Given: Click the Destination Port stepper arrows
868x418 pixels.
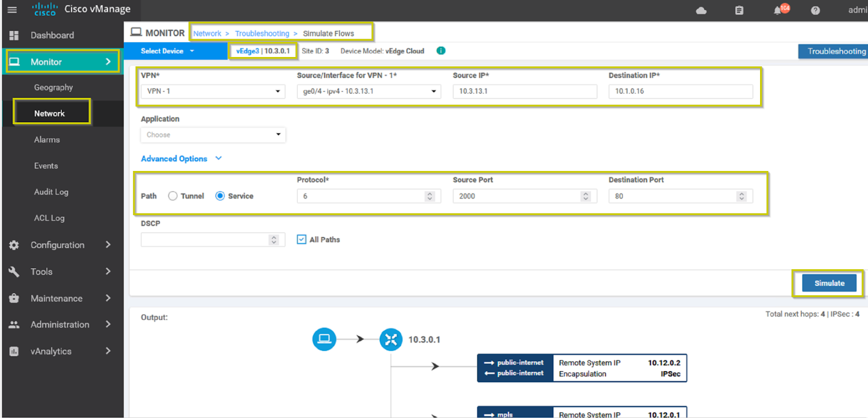Looking at the screenshot, I should (742, 196).
